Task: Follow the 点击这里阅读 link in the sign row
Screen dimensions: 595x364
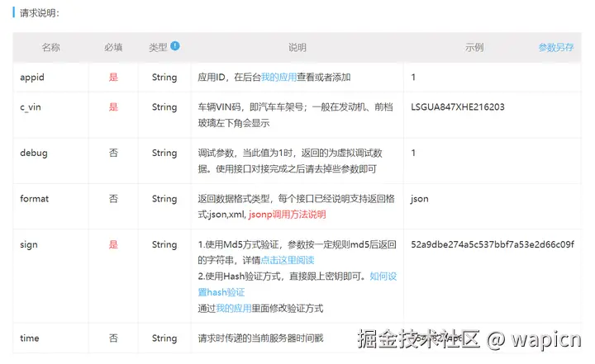Action: coord(288,261)
